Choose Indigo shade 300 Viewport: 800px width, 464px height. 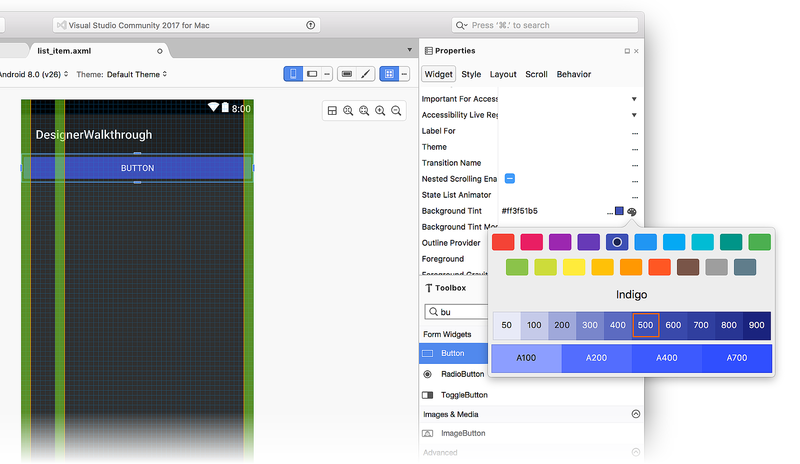tap(590, 325)
